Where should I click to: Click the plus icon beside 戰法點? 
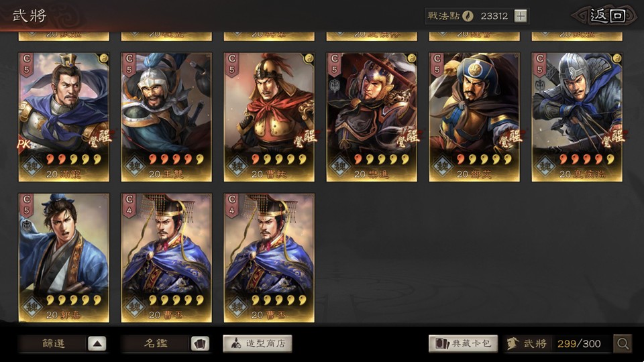coord(521,16)
